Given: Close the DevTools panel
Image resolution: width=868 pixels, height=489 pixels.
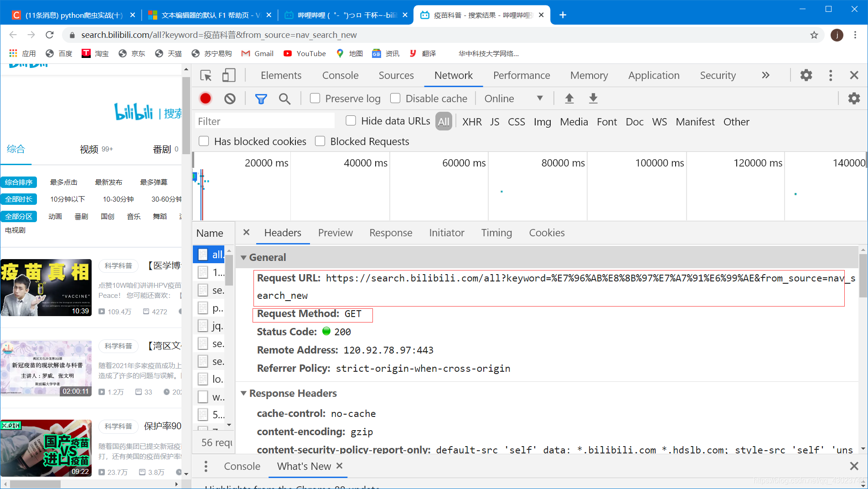Looking at the screenshot, I should point(854,75).
